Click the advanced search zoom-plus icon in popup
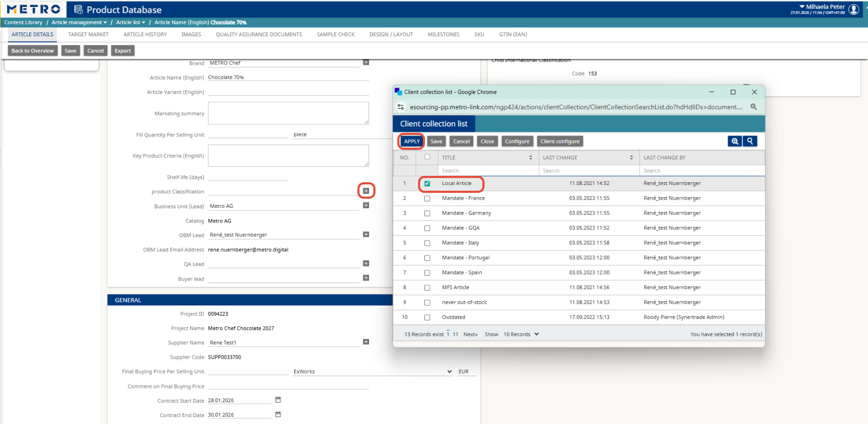Viewport: 868px width, 424px height. tap(735, 141)
